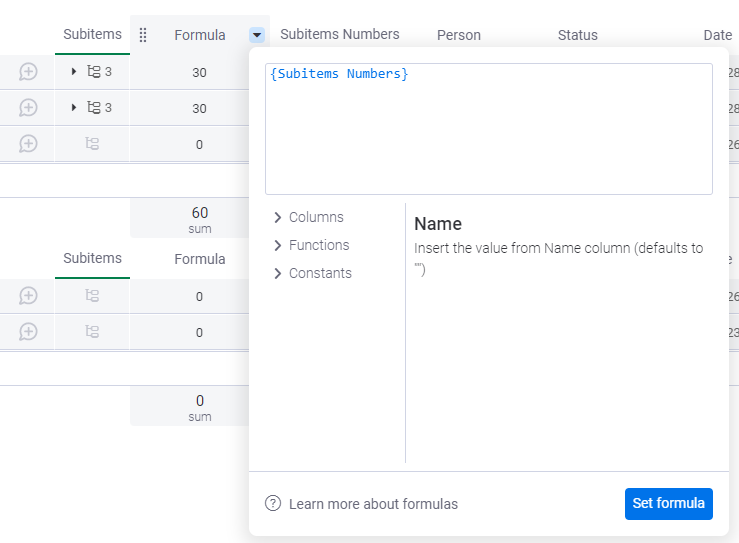Click the help question mark icon
Viewport: 739px width, 543px height.
273,504
